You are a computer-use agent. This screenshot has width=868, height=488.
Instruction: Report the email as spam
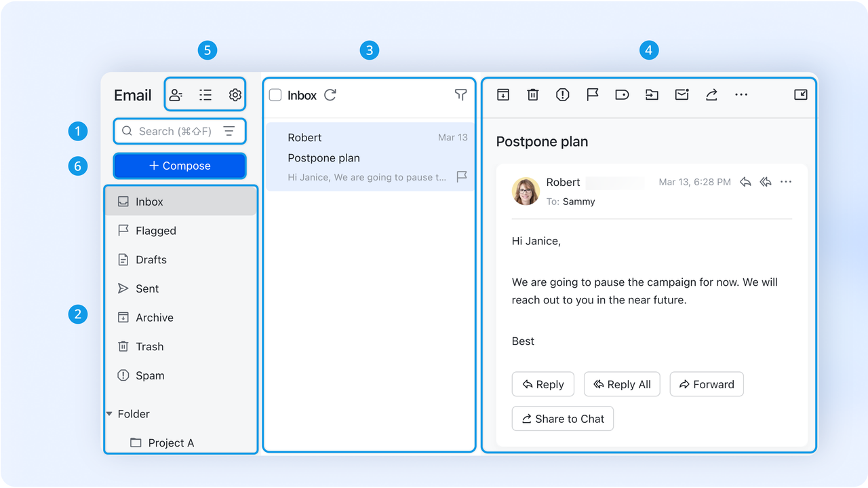[x=562, y=95]
